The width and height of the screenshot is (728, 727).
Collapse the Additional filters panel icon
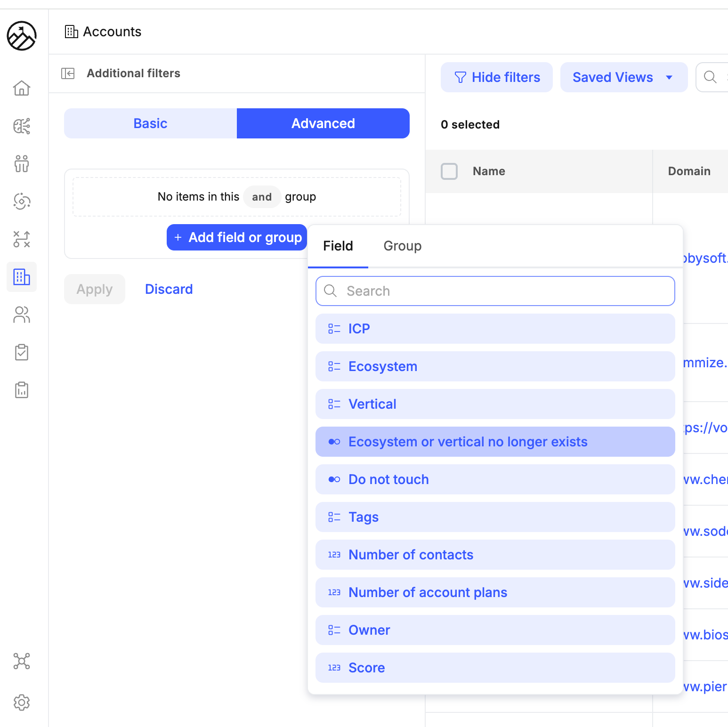68,73
